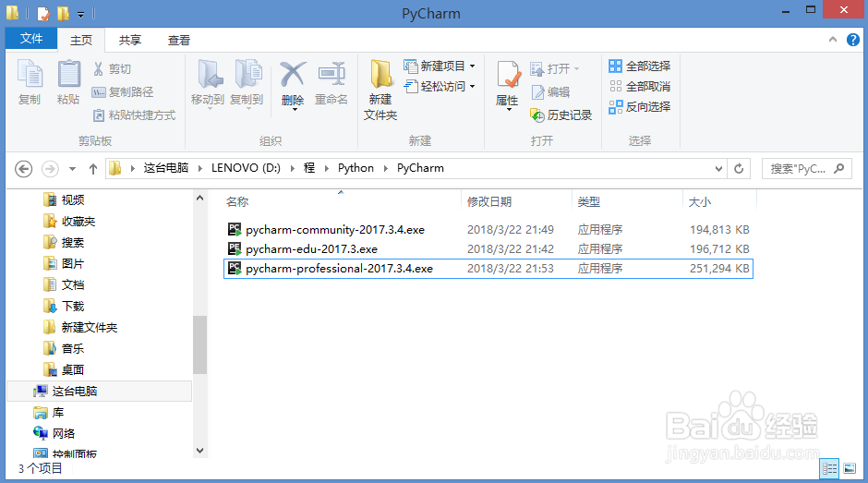The height and width of the screenshot is (483, 868).
Task: Click the Properties (属性) icon
Action: coord(507,76)
